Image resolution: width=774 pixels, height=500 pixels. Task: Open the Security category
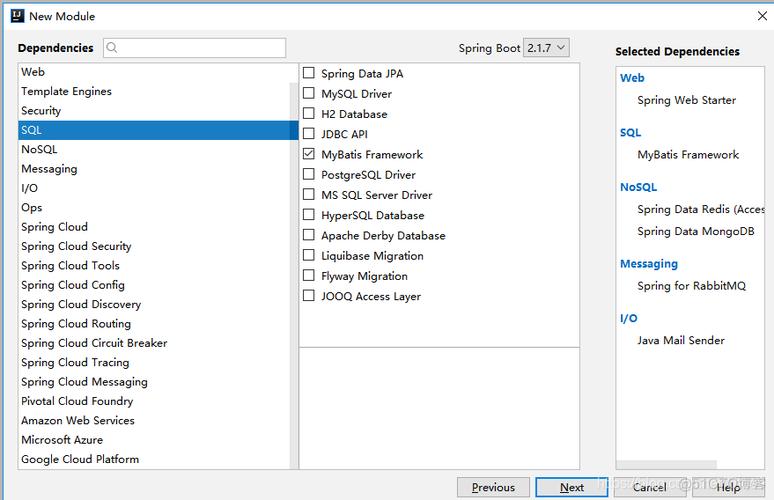pos(154,111)
